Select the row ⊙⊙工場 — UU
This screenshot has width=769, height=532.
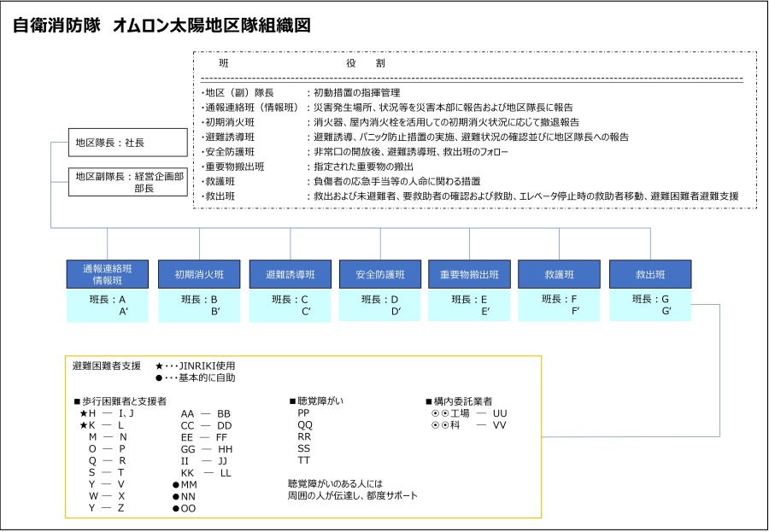click(469, 413)
